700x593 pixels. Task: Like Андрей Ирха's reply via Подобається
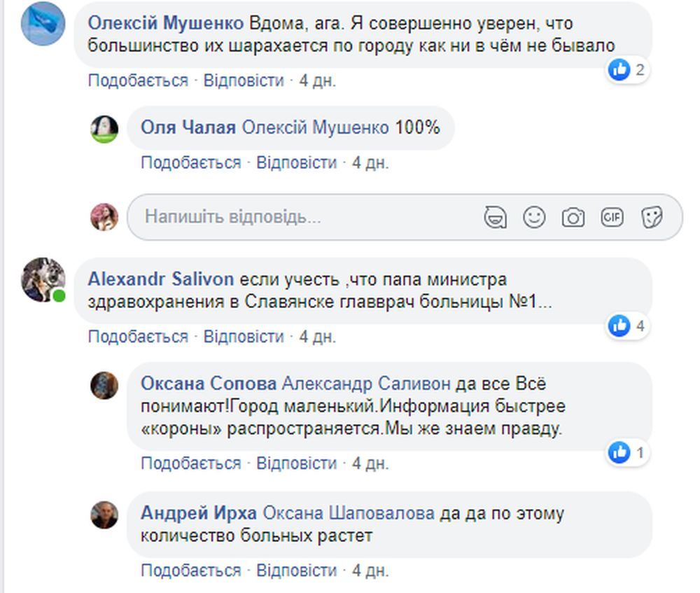190,570
